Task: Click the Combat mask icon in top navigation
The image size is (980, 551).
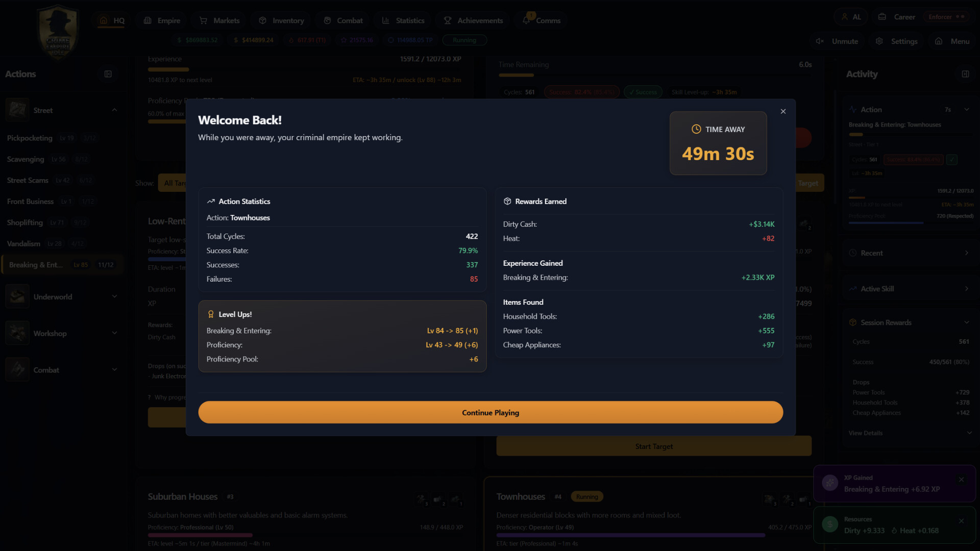Action: point(327,20)
